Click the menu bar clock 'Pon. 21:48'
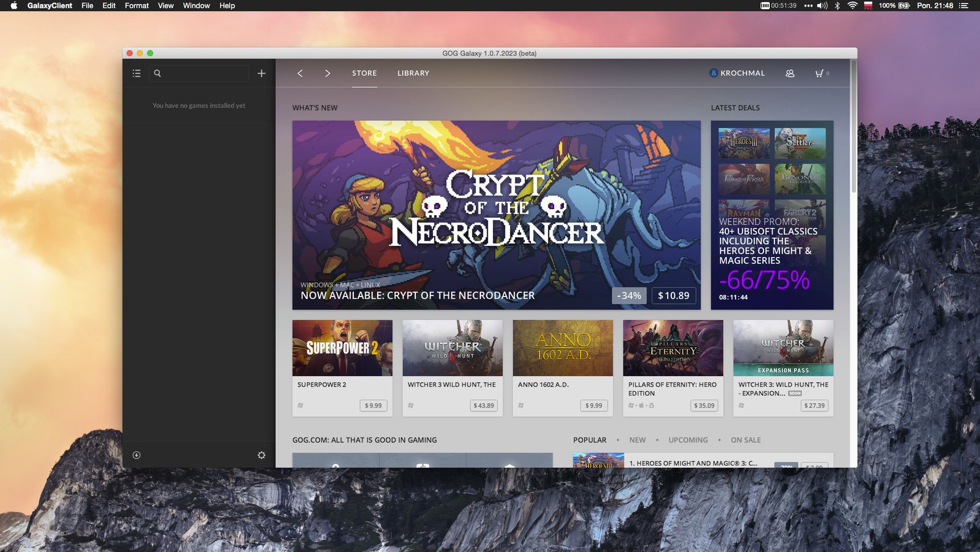980x552 pixels. pyautogui.click(x=935, y=6)
